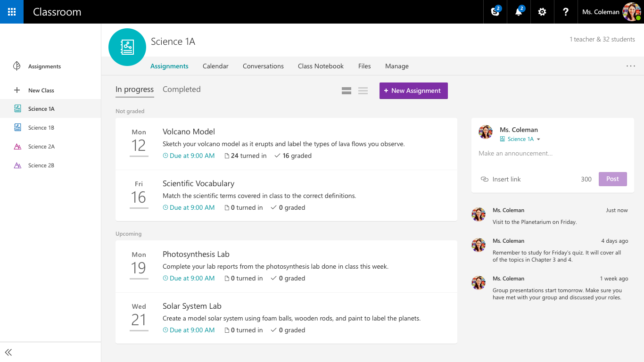The image size is (644, 362).
Task: Switch to expanded card list view
Action: coord(347,91)
